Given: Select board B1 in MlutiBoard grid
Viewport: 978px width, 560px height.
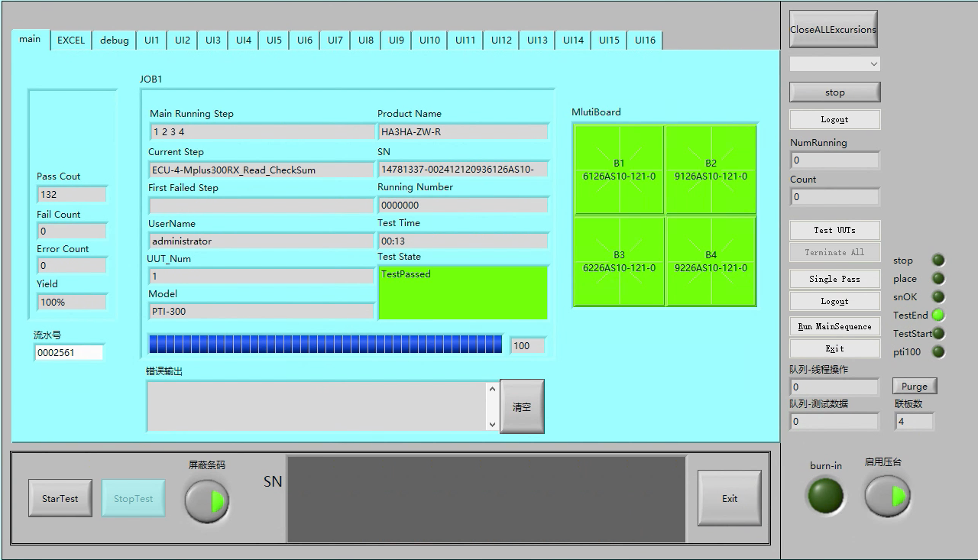Looking at the screenshot, I should 619,170.
